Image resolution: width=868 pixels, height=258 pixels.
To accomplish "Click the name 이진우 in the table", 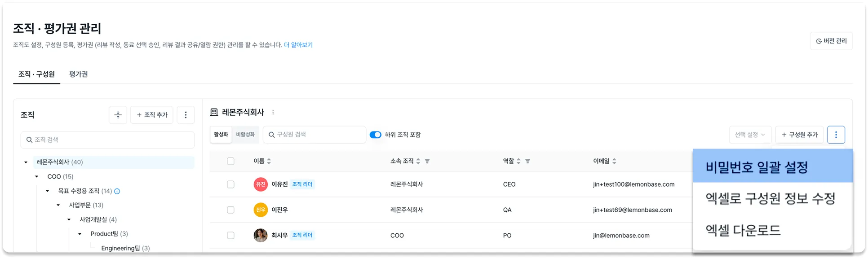I will coord(279,210).
